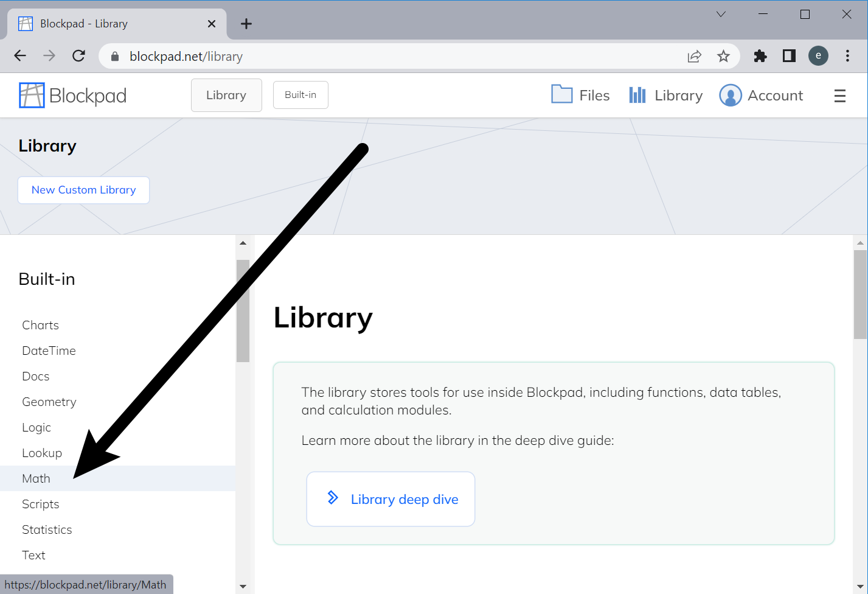Open the hamburger menu
The image size is (868, 594).
pyautogui.click(x=840, y=96)
